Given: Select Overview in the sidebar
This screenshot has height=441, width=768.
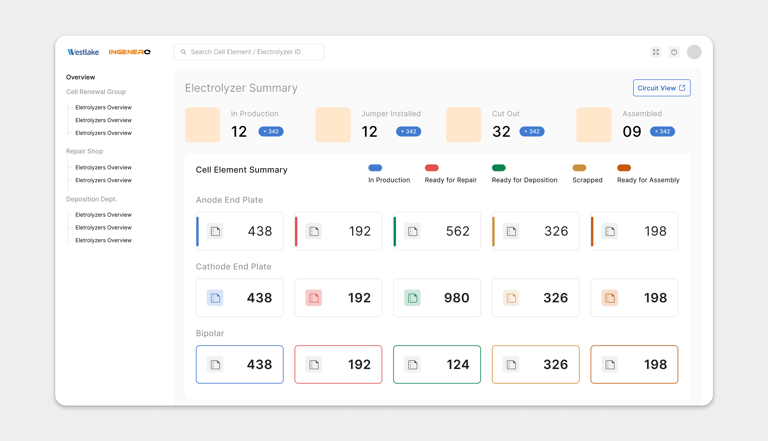Looking at the screenshot, I should click(x=80, y=77).
